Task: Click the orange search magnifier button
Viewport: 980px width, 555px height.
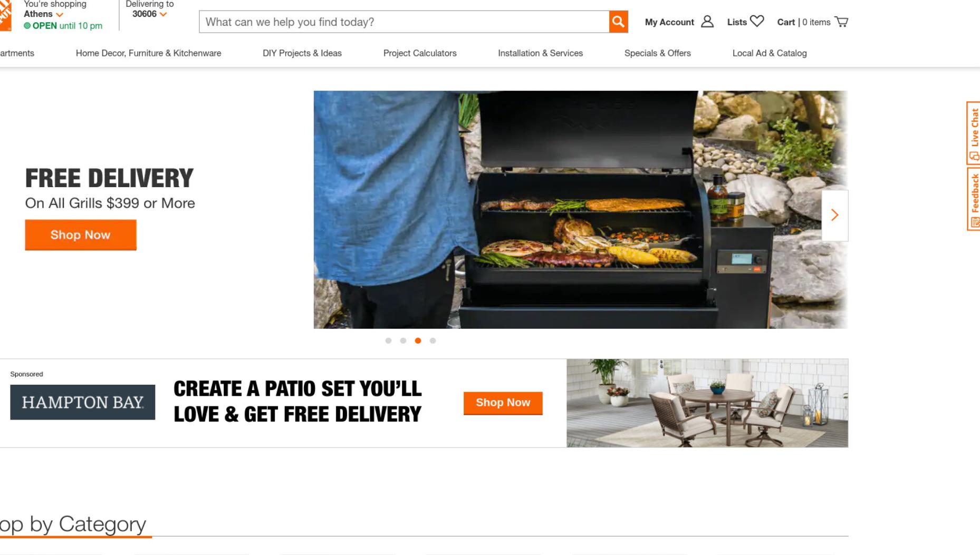Action: tap(618, 22)
